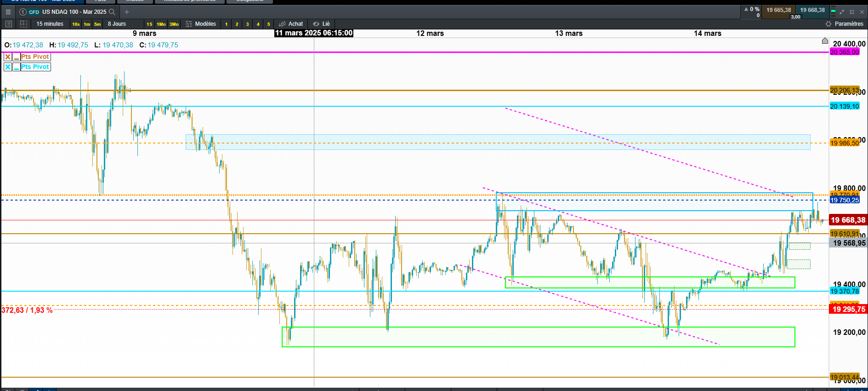Open the chart layout grid icon
The width and height of the screenshot is (868, 391).
tap(23, 24)
